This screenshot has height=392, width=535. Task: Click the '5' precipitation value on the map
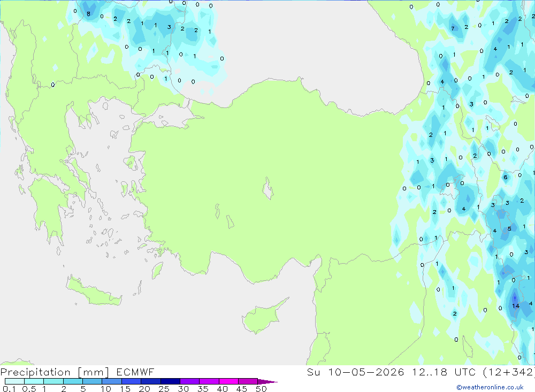509,228
